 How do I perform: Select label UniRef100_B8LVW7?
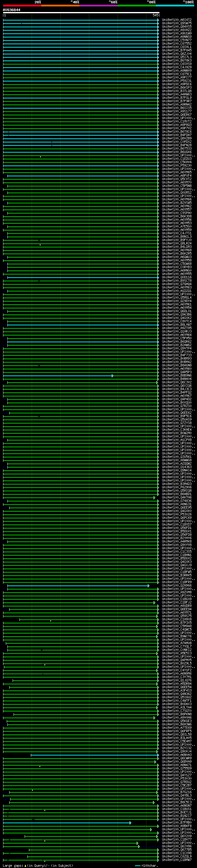coord(176,325)
